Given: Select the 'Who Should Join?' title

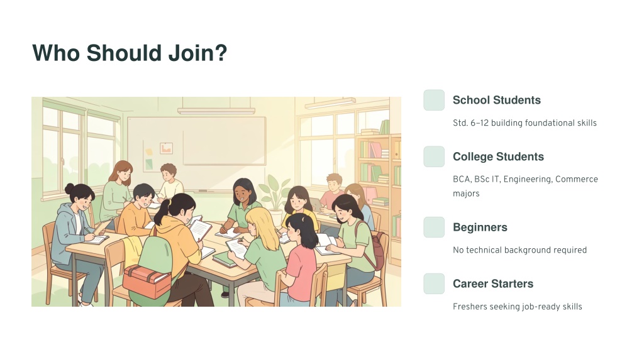Looking at the screenshot, I should click(130, 53).
